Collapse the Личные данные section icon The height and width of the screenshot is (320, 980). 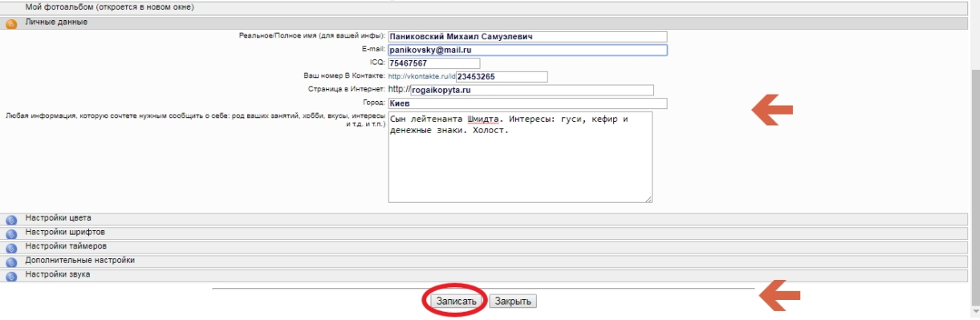pos(11,23)
